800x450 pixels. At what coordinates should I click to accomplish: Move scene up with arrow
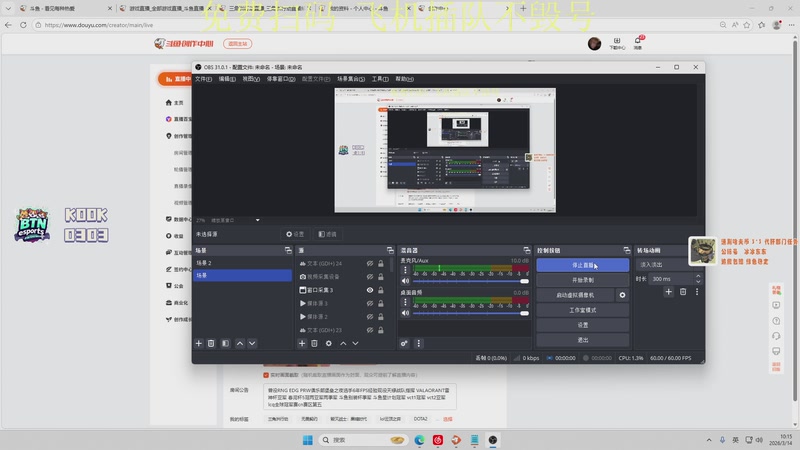[240, 343]
